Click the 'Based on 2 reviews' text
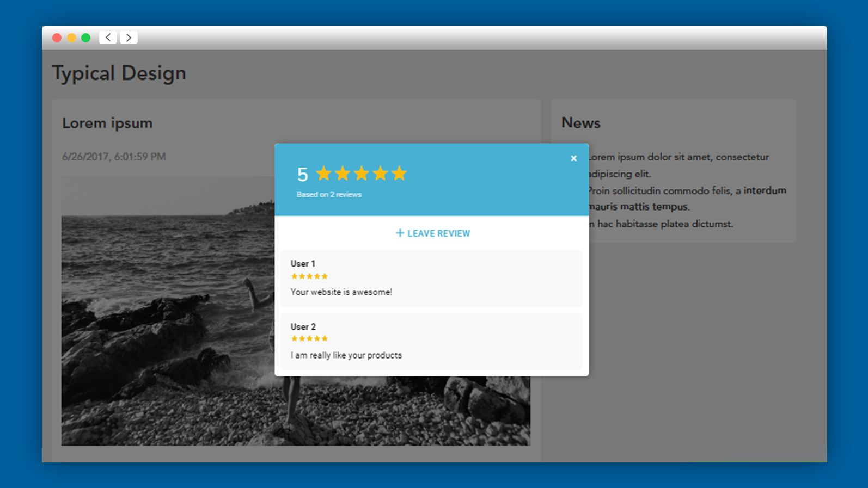The height and width of the screenshot is (488, 868). point(329,194)
